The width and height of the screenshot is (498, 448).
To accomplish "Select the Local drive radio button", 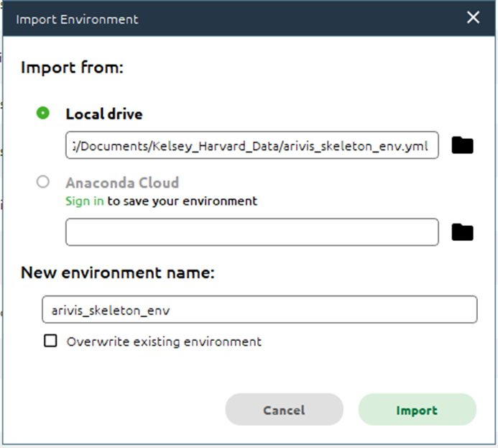I will click(x=43, y=113).
